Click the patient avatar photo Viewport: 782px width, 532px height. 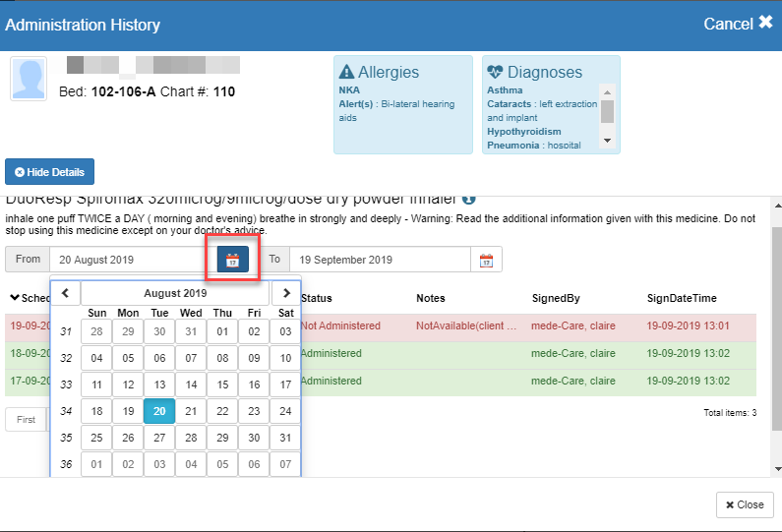tap(29, 79)
